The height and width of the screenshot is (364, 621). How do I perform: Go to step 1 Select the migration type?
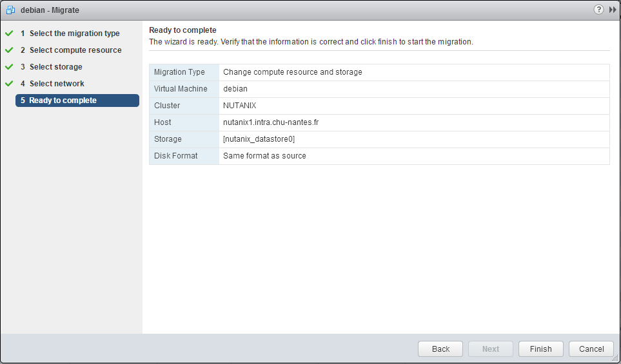tap(70, 34)
